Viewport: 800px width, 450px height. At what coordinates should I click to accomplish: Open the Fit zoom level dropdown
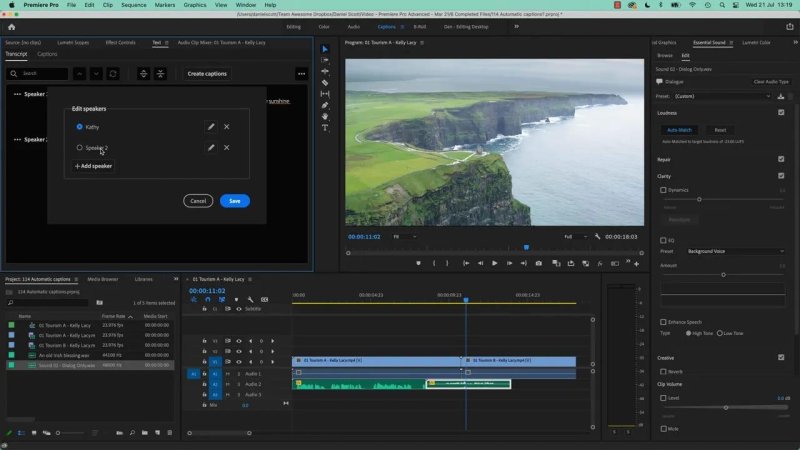405,237
